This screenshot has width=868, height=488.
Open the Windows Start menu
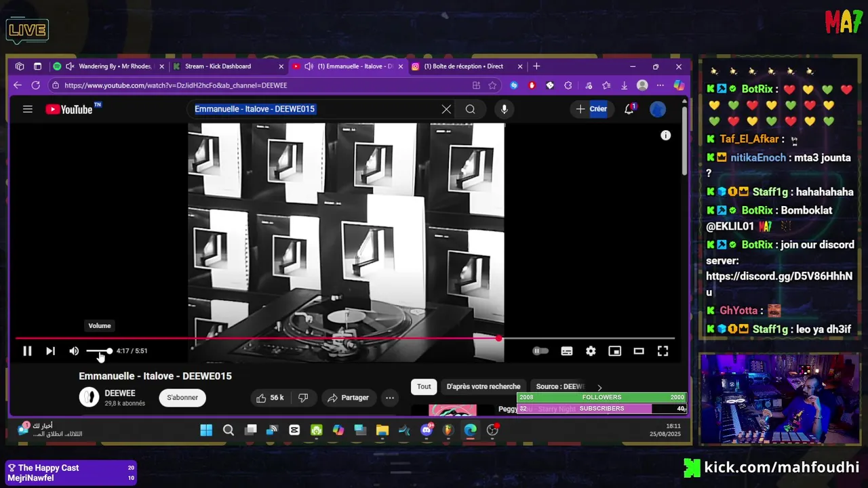tap(206, 430)
